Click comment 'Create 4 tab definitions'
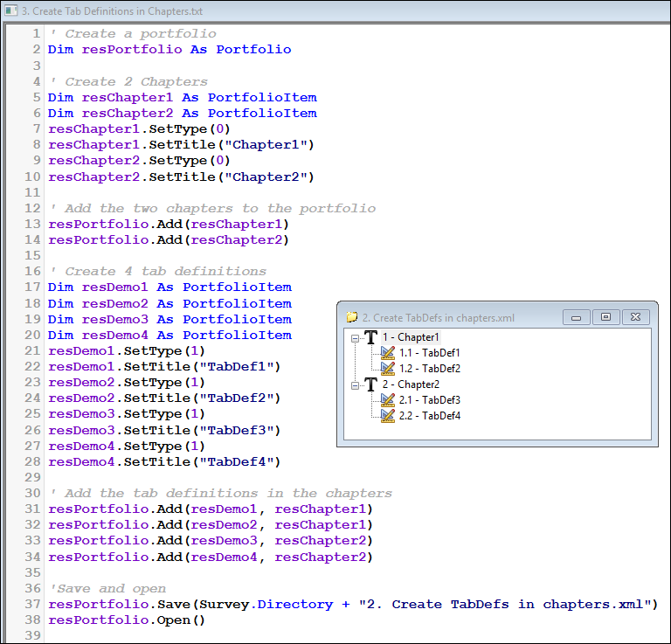The width and height of the screenshot is (671, 644). 157,271
